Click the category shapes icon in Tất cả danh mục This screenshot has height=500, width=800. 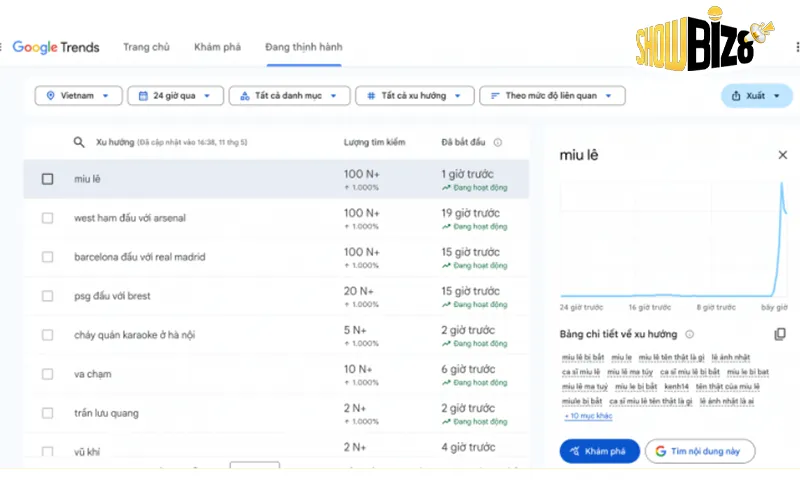[245, 95]
